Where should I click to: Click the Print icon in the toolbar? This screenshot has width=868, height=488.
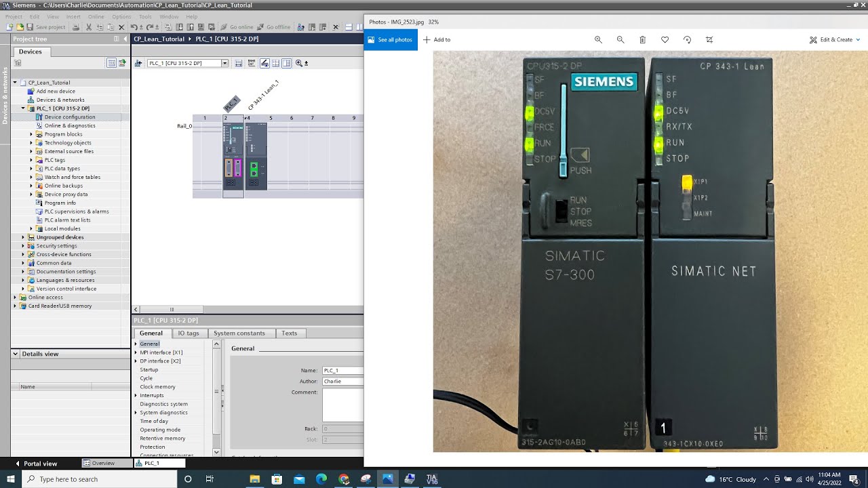(x=76, y=27)
